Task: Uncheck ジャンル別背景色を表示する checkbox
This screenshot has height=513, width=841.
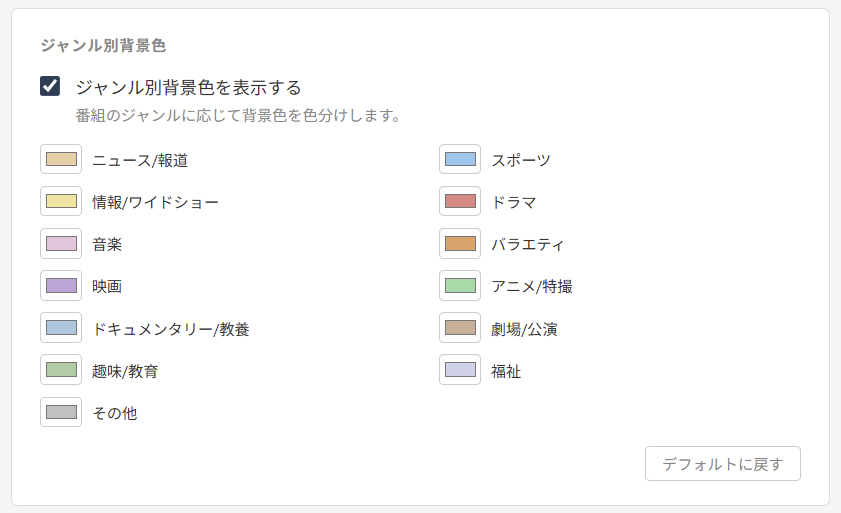Action: pyautogui.click(x=50, y=87)
